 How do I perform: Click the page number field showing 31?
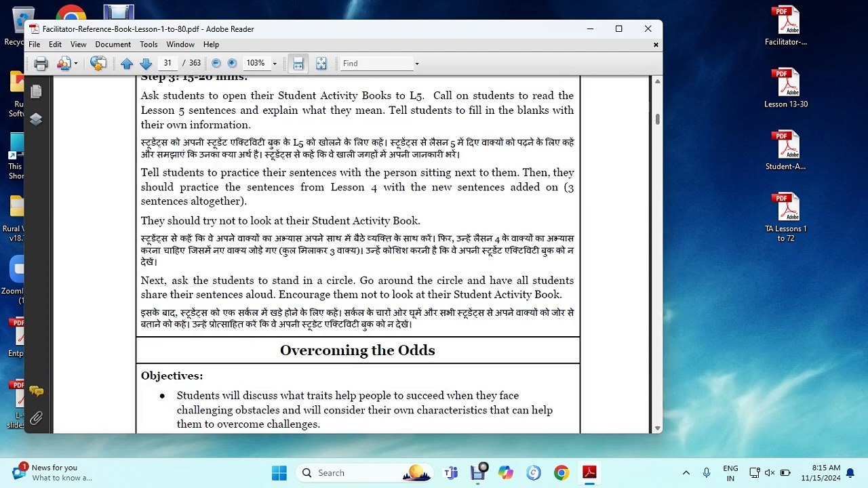point(167,63)
